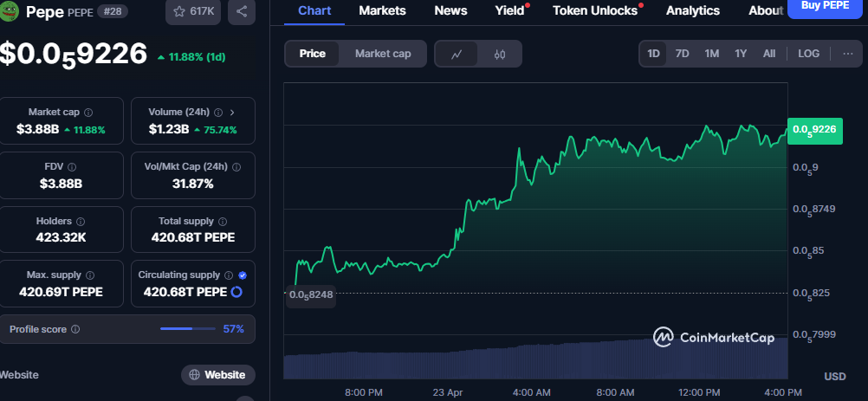The image size is (868, 401).
Task: Set chart range to 1Y
Action: click(741, 54)
